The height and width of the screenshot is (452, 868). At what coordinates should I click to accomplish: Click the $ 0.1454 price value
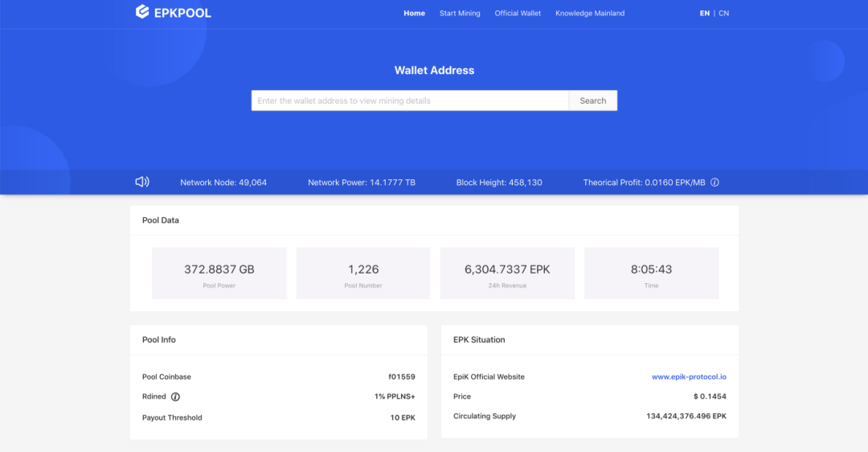(x=710, y=397)
